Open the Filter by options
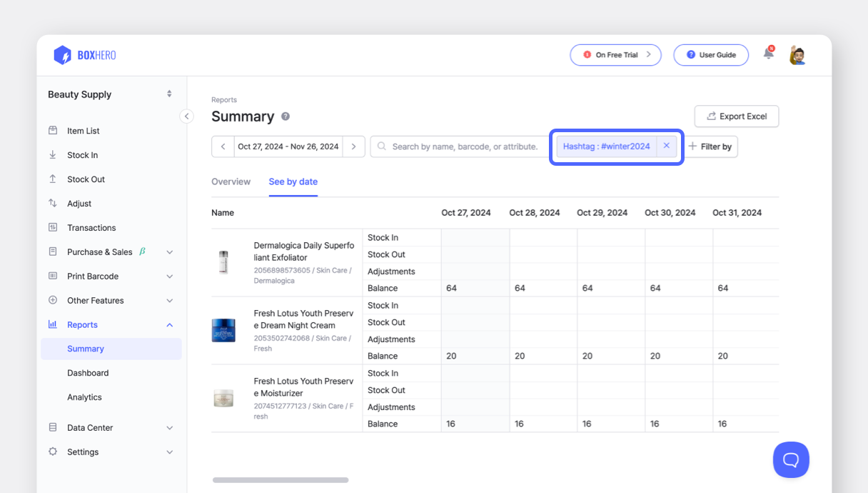 coord(711,146)
